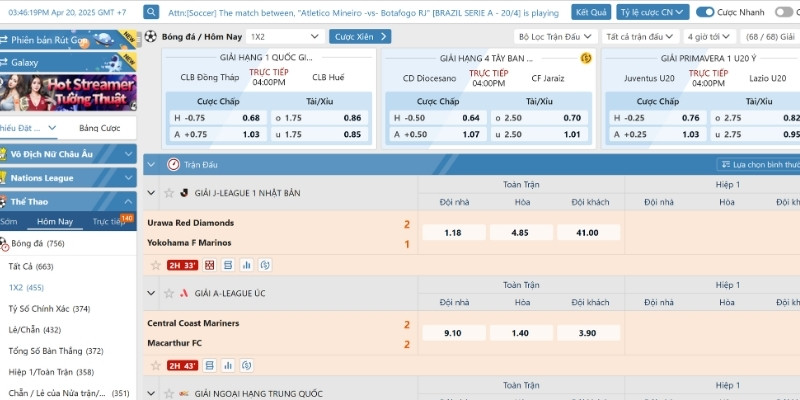Screen dimensions: 800x400
Task: Collapse the A-League Úc group
Action: [151, 293]
